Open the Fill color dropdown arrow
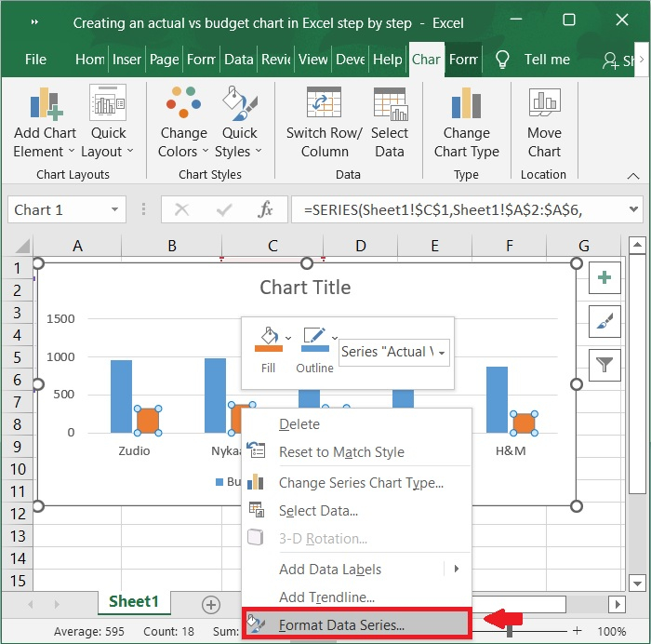 pos(288,338)
